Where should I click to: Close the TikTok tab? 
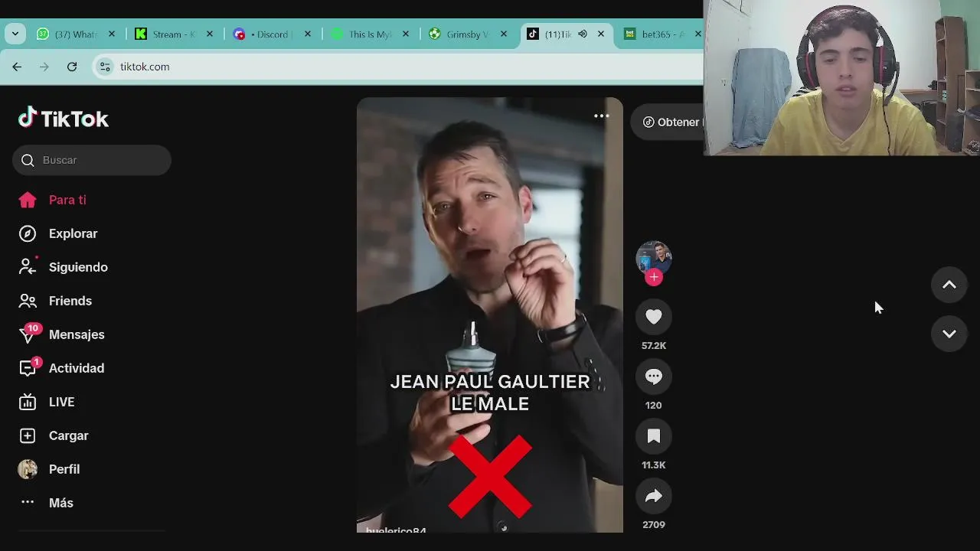coord(601,34)
